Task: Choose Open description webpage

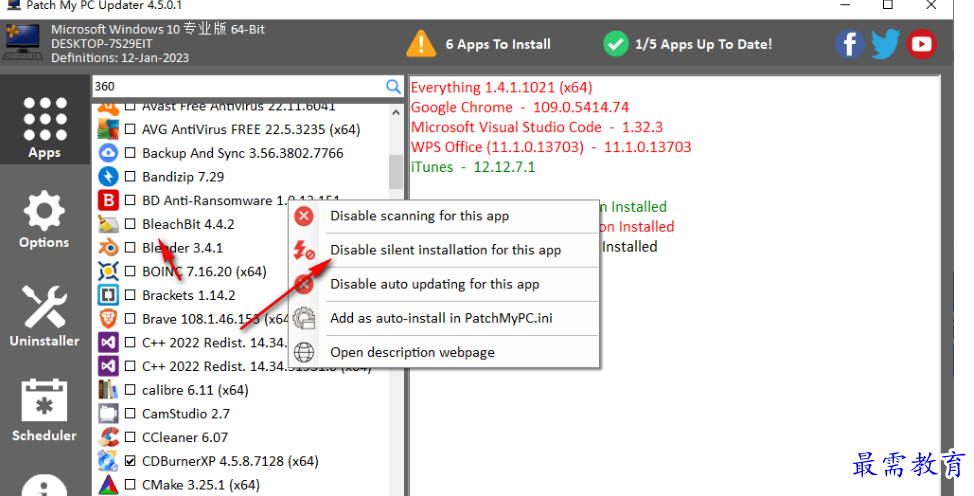Action: tap(444, 352)
